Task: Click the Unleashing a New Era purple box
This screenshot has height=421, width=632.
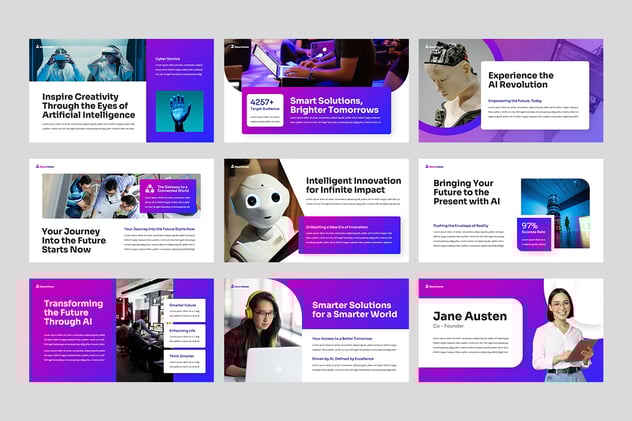Action: (350, 234)
